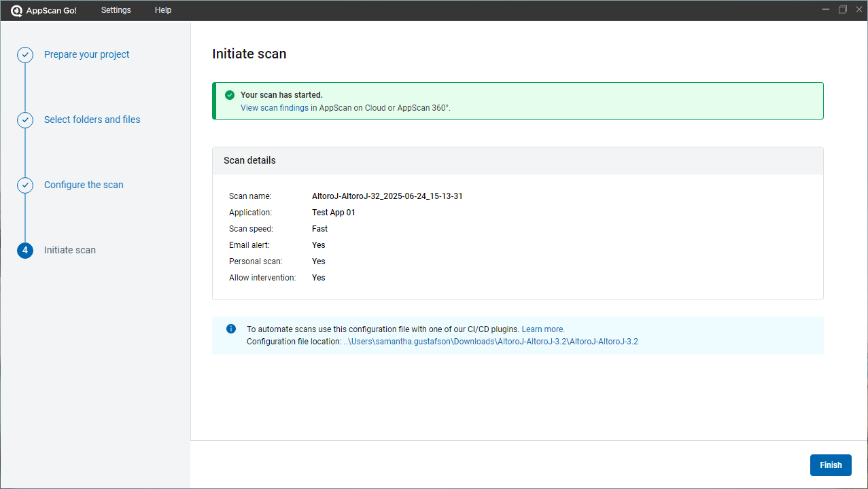The width and height of the screenshot is (868, 489).
Task: Go to Prepare your project step
Action: click(x=86, y=54)
